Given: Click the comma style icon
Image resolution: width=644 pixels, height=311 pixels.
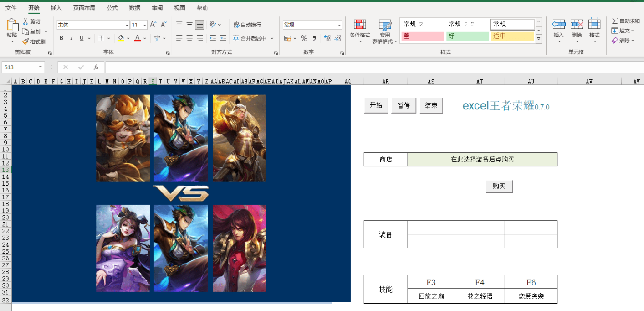Looking at the screenshot, I should click(x=314, y=38).
